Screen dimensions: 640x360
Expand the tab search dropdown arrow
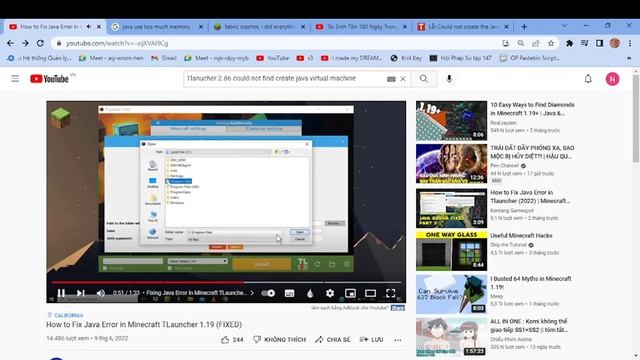click(x=564, y=26)
